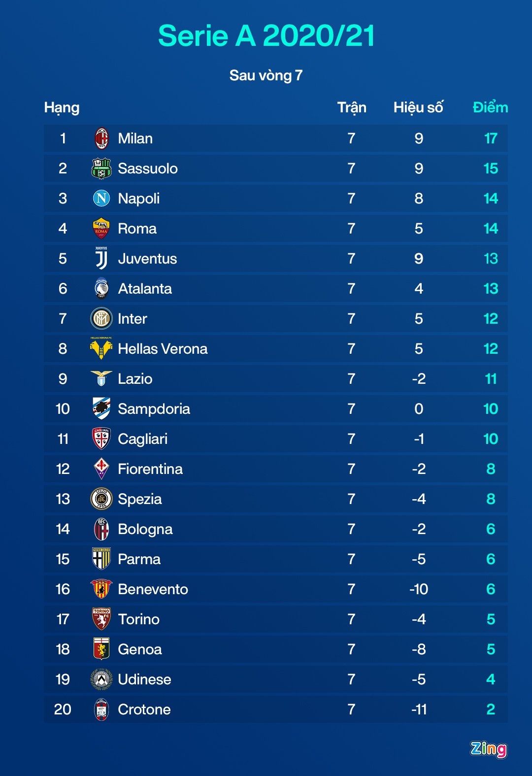Screen dimensions: 532x776
Task: Click the Hạng column header
Action: pos(62,107)
